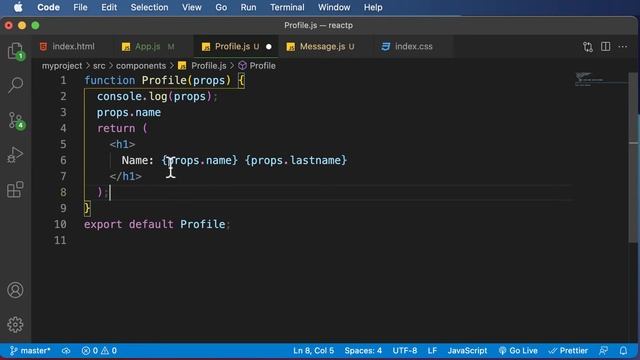Open the Edit menu
Image resolution: width=640 pixels, height=360 pixels.
(109, 7)
